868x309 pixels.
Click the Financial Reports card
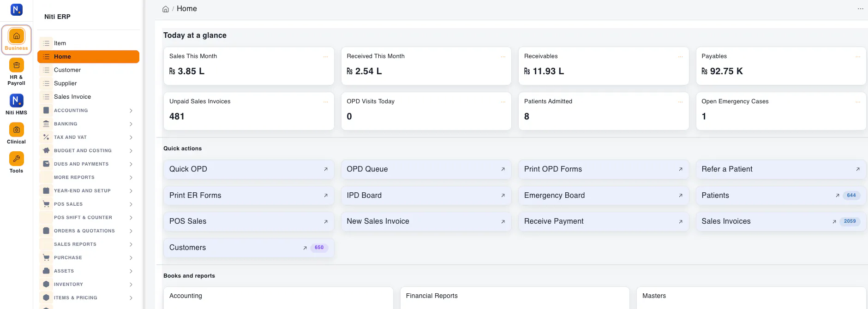click(x=515, y=298)
